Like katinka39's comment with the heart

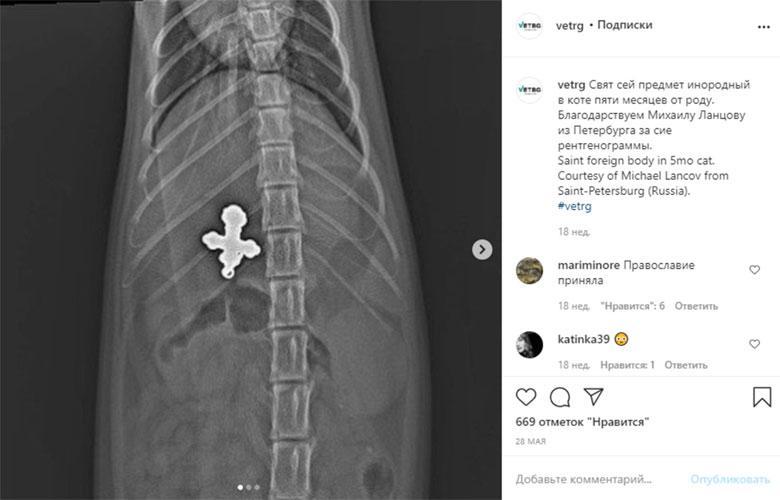755,344
